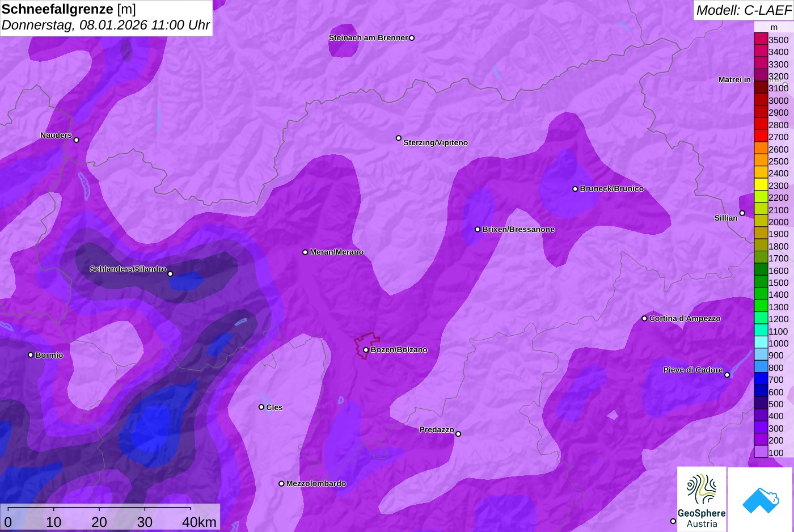
Task: Click the Predazzo location marker
Action: [458, 434]
